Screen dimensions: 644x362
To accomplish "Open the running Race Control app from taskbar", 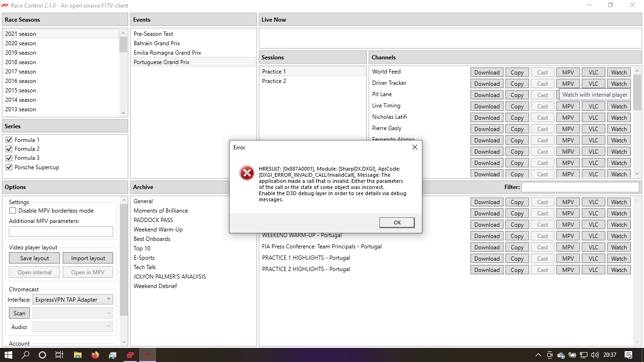I will click(x=147, y=355).
